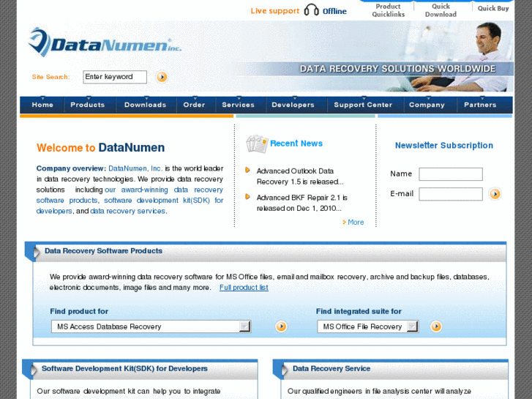Click the Data Recovery Solutions Worldwide banner
The width and height of the screenshot is (532, 399).
397,69
